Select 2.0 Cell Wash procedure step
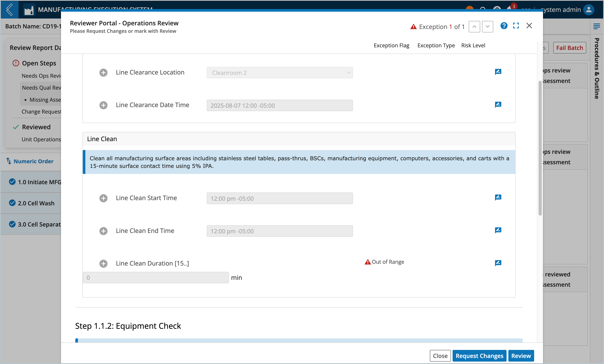 [31, 203]
